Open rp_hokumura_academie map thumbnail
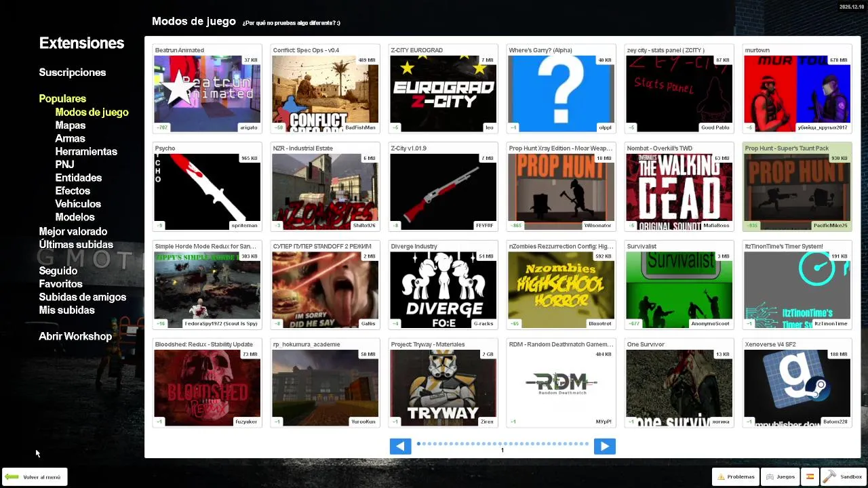The image size is (868, 488). click(325, 388)
